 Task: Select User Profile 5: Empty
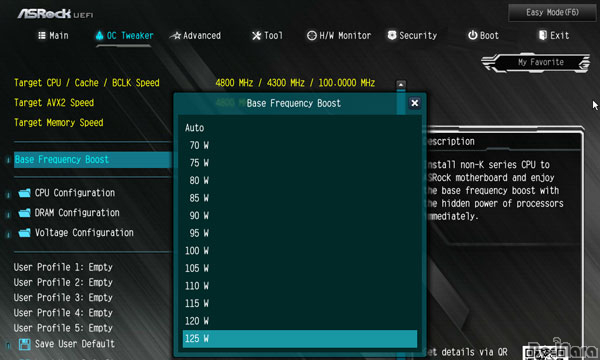pos(63,328)
